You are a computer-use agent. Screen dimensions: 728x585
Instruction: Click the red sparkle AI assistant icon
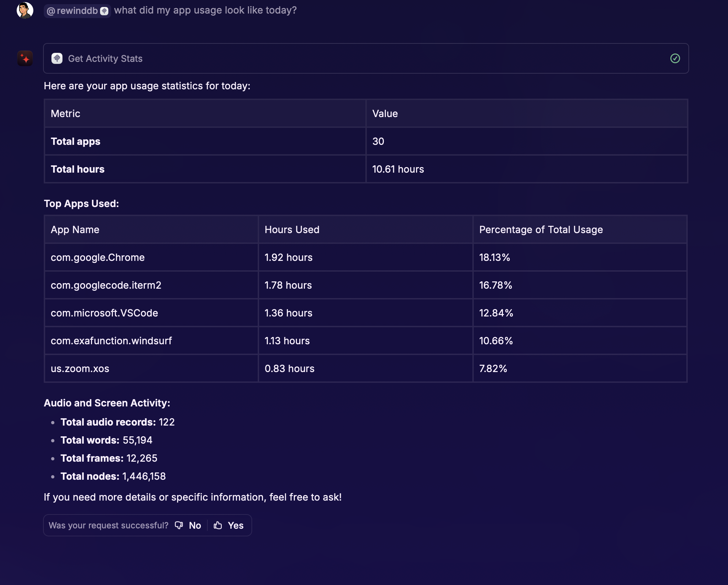[x=25, y=58]
